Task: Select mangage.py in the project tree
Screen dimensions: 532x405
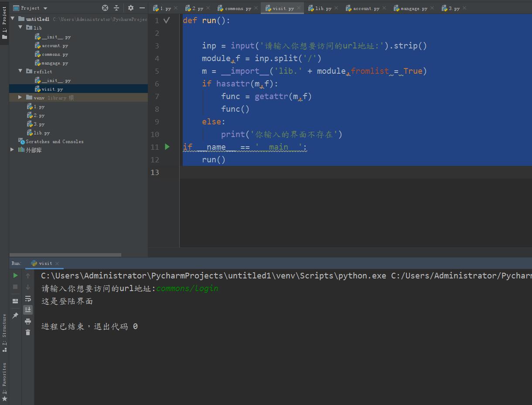Action: point(55,63)
